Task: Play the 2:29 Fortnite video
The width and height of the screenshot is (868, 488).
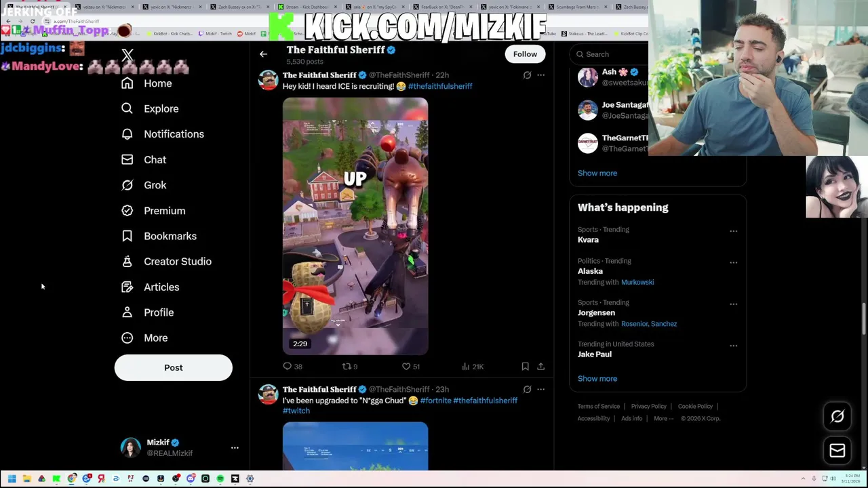Action: [355, 226]
